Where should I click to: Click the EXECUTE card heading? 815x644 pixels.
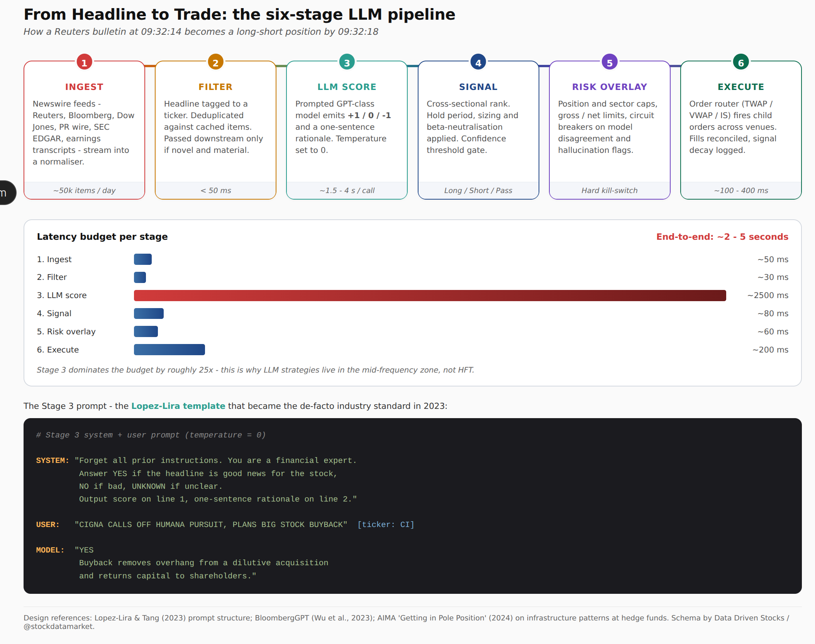(740, 87)
